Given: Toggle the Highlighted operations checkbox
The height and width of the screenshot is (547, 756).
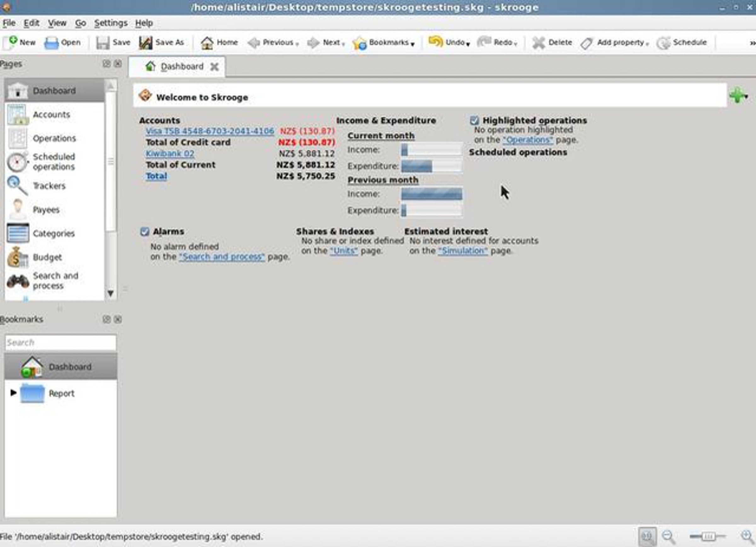Looking at the screenshot, I should pyautogui.click(x=474, y=120).
